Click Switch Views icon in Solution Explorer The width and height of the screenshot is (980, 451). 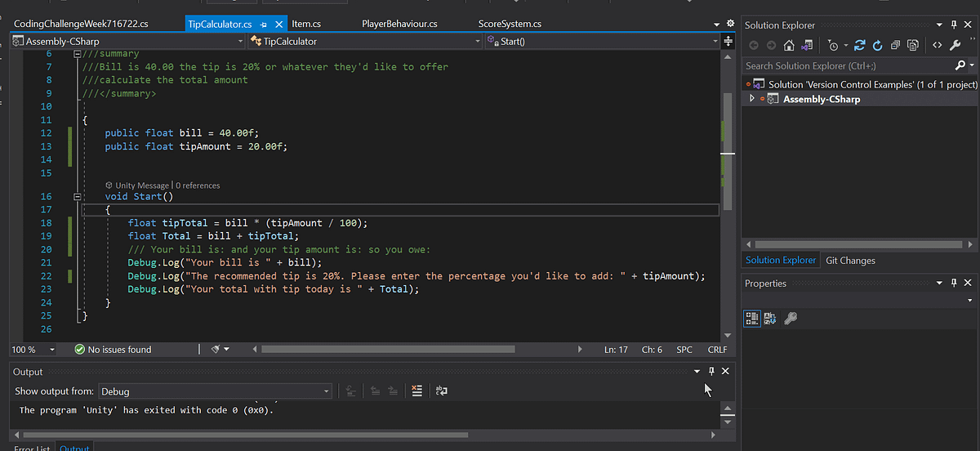coord(807,46)
